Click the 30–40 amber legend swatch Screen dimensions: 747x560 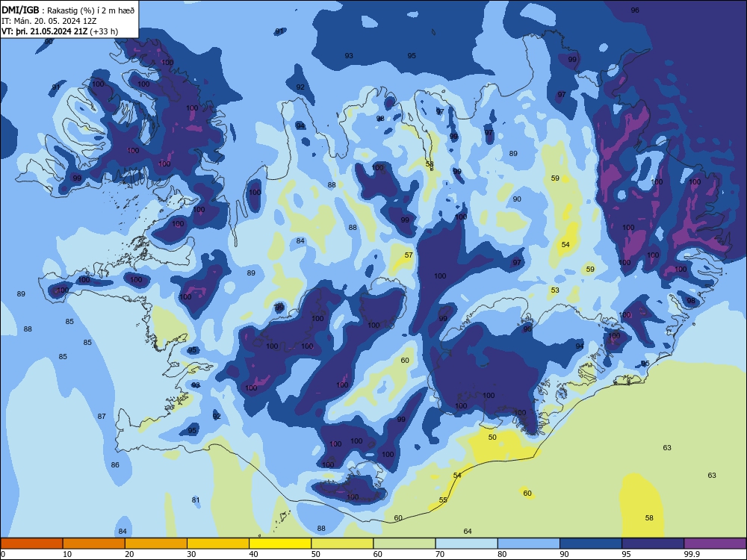point(218,544)
